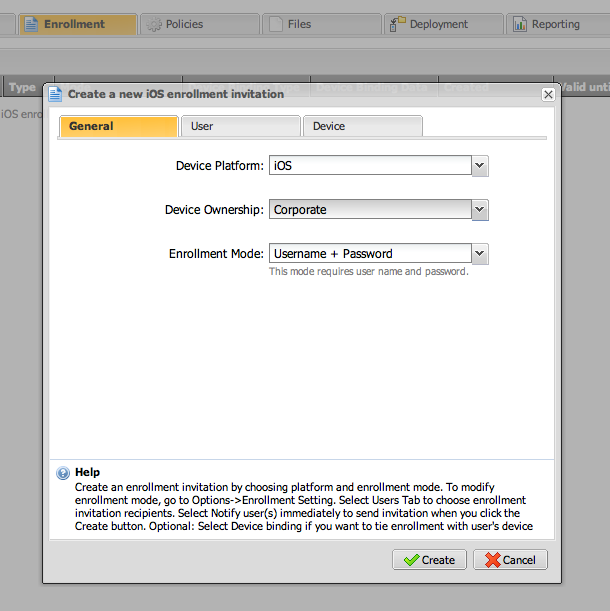The image size is (610, 611).
Task: Click the blue Help question mark icon
Action: click(63, 473)
